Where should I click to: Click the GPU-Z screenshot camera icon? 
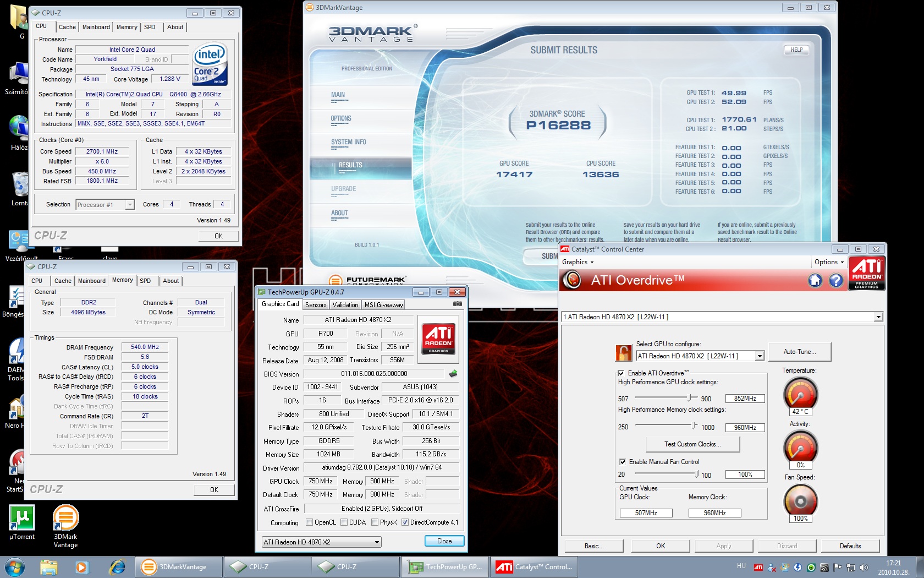coord(457,304)
